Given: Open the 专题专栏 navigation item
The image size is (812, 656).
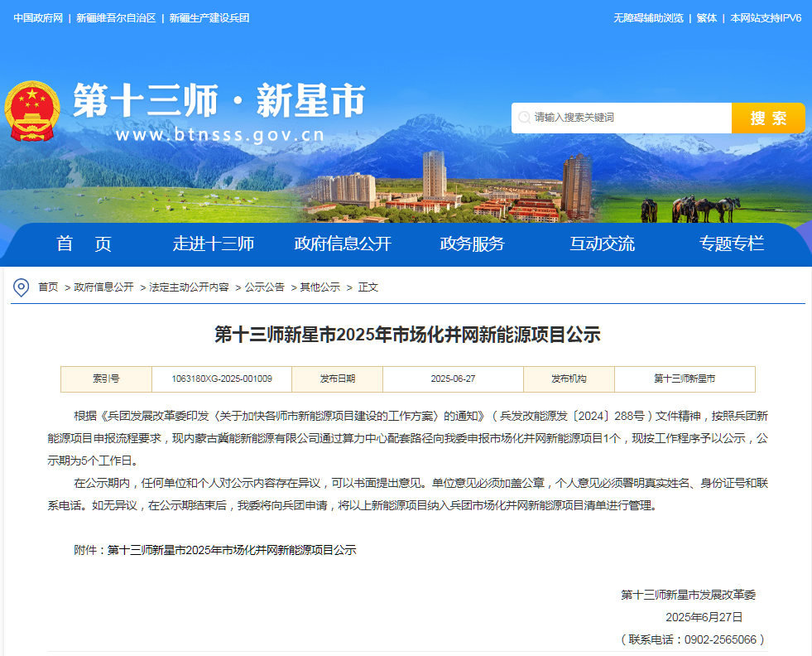Looking at the screenshot, I should [731, 244].
